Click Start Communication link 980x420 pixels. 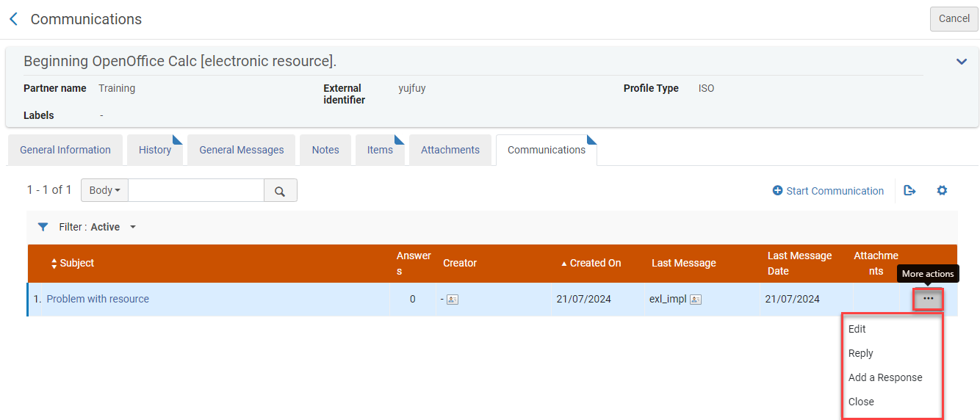(x=828, y=191)
